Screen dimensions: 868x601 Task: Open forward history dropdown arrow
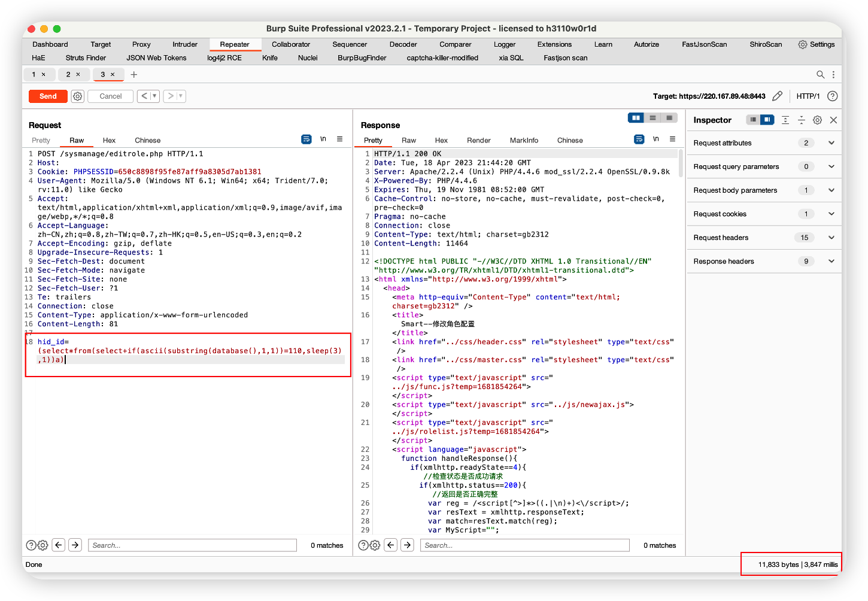pos(181,96)
